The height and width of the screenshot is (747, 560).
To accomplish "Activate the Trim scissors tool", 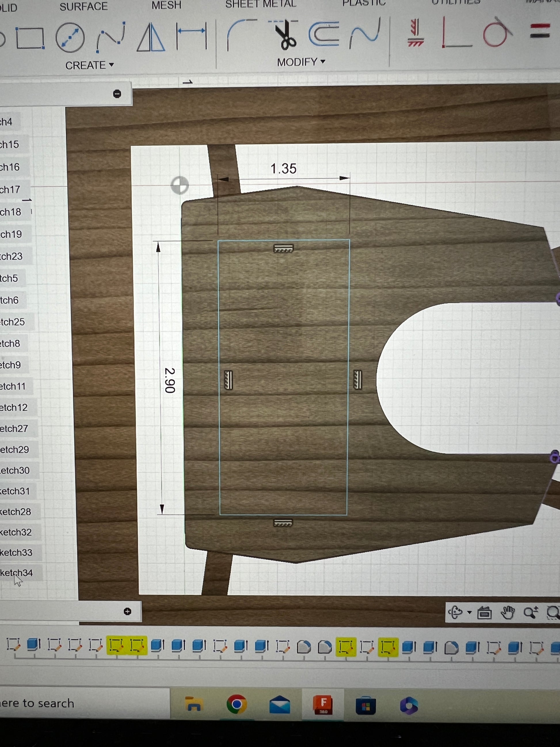I will (284, 35).
